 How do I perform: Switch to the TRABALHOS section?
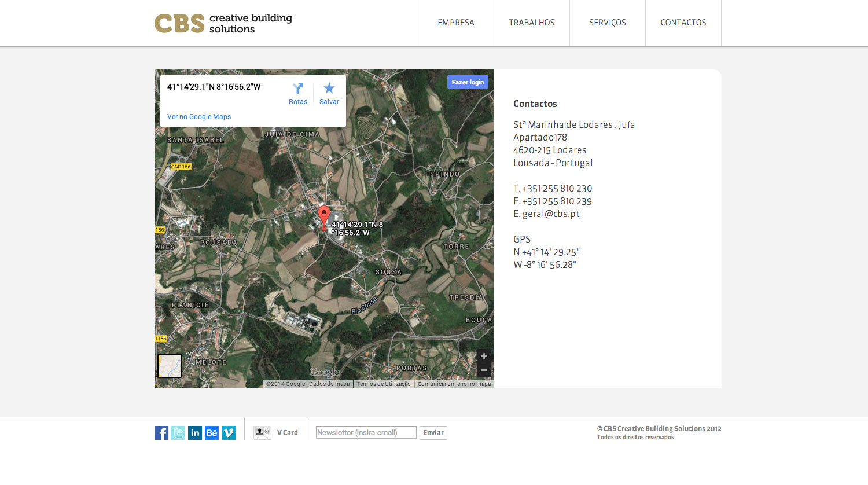pyautogui.click(x=531, y=23)
